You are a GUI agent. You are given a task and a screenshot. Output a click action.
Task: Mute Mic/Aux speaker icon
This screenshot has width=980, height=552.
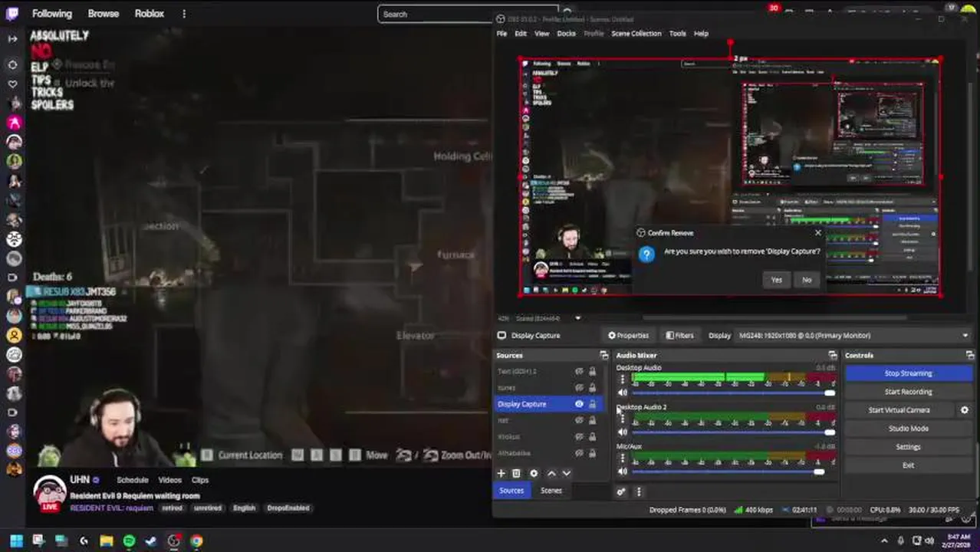point(623,472)
